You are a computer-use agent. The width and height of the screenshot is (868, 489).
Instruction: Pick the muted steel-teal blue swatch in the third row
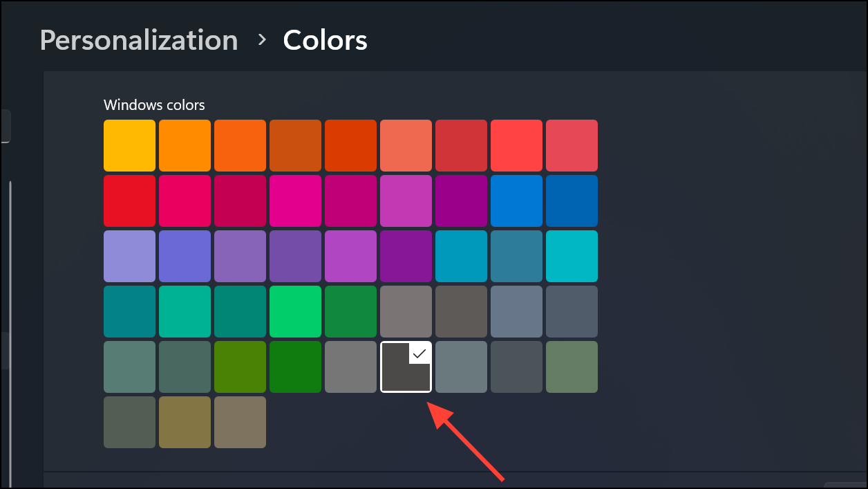click(x=516, y=256)
